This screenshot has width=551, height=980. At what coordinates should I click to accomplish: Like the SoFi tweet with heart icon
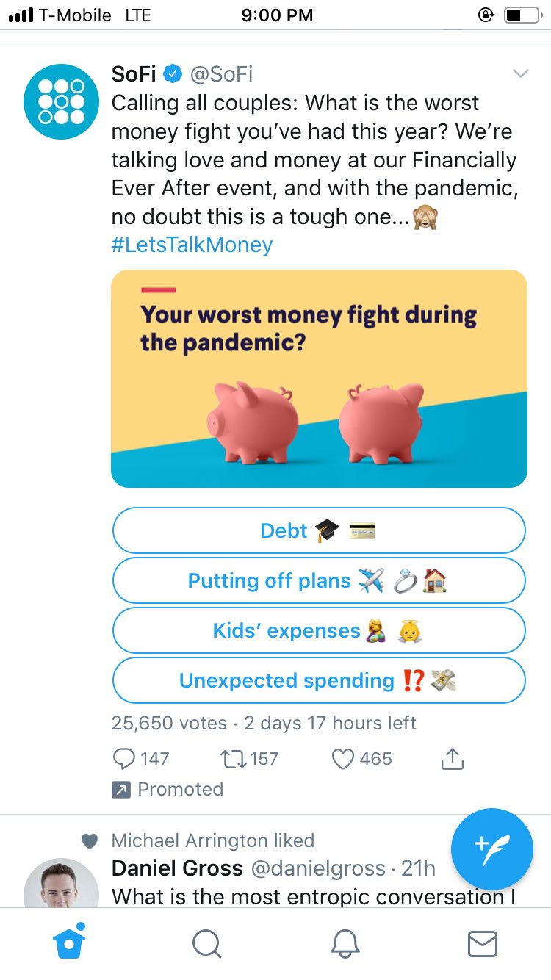coord(343,759)
